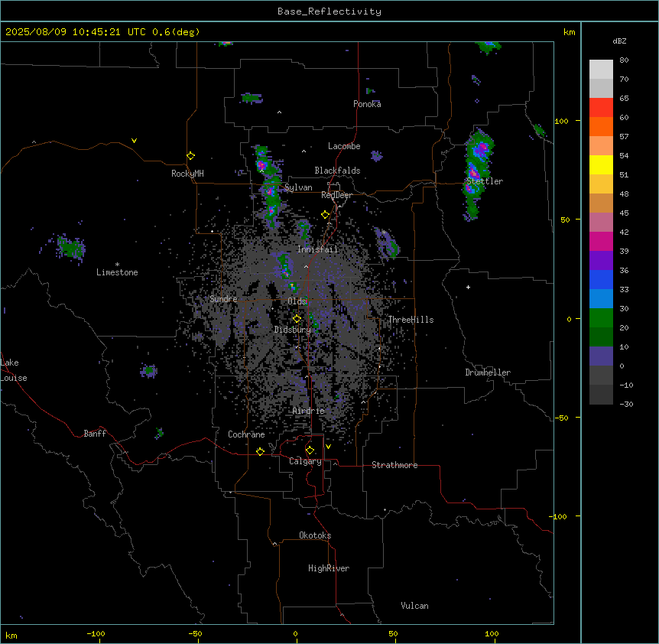Click the Strathmore label

point(394,465)
